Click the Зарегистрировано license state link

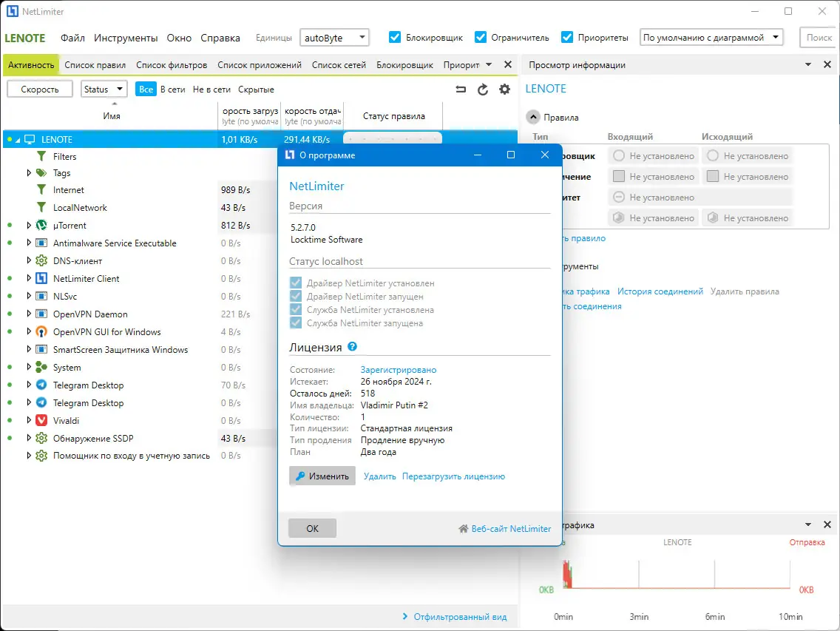[x=398, y=369]
